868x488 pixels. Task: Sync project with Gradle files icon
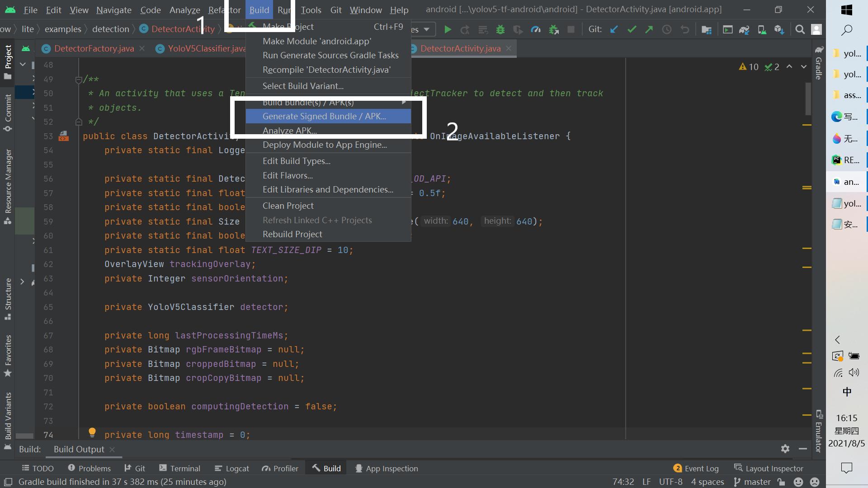(x=744, y=30)
